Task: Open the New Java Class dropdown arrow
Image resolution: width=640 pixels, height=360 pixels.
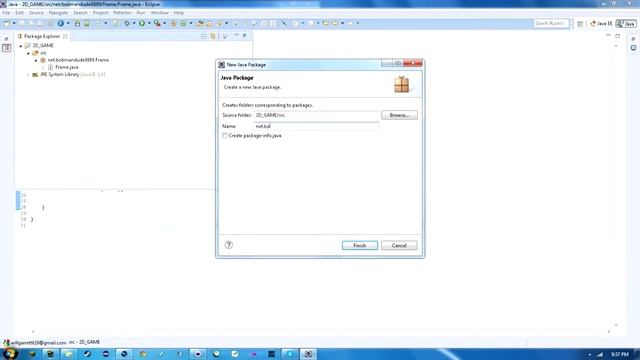Action: [191, 23]
